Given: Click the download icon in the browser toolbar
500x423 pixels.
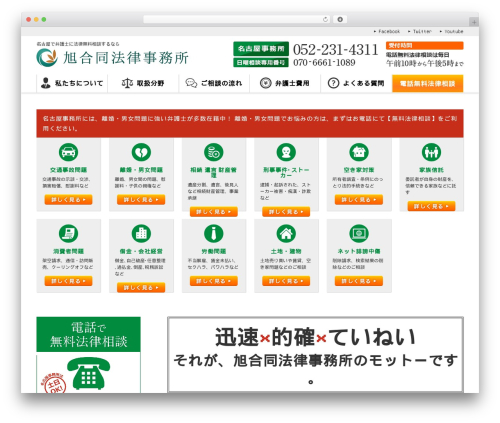Looking at the screenshot, I should coord(340,19).
